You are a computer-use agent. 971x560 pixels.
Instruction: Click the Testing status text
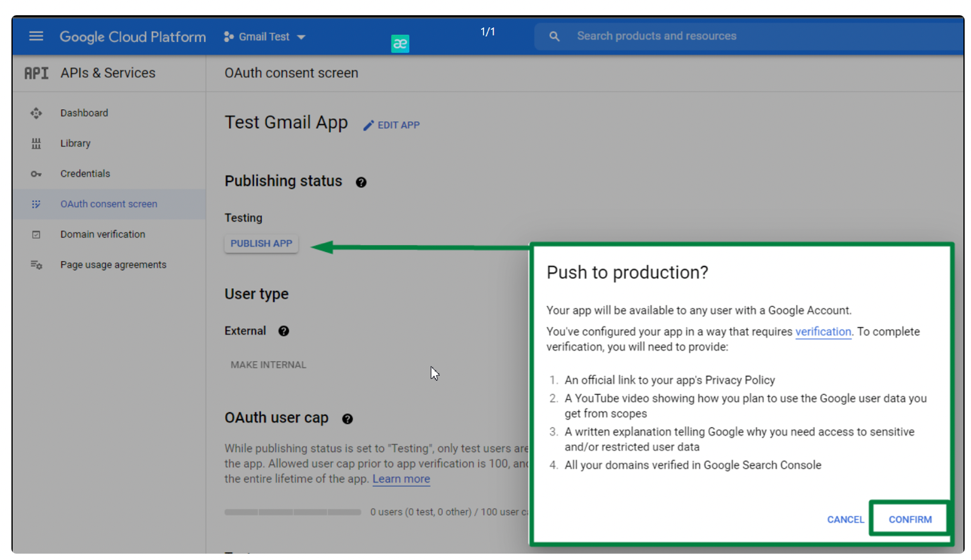[x=243, y=218]
